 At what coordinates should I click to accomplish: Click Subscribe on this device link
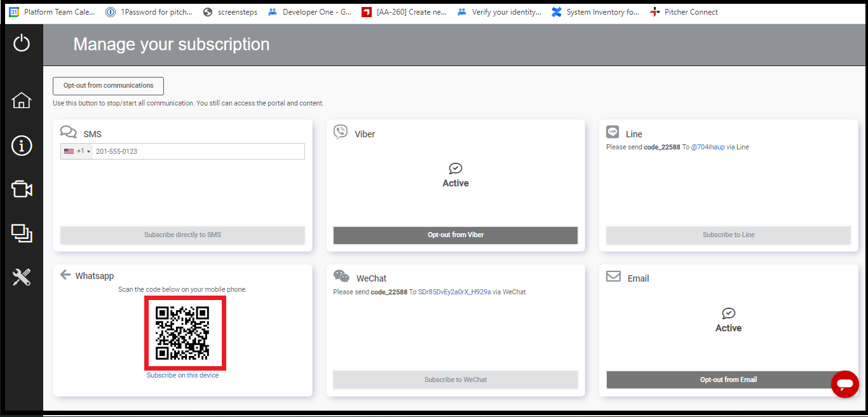pos(182,376)
